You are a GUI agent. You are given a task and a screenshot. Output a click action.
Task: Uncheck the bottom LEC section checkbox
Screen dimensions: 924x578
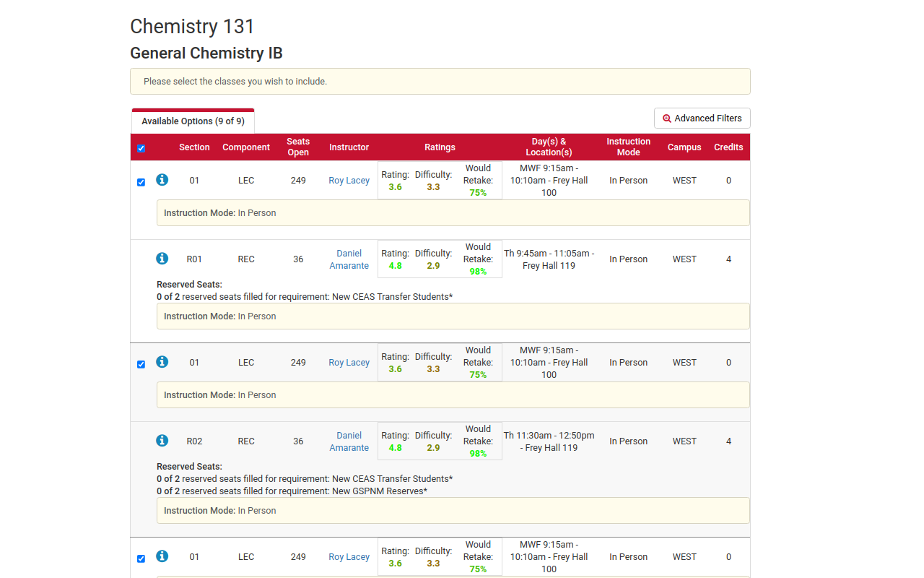pyautogui.click(x=141, y=558)
